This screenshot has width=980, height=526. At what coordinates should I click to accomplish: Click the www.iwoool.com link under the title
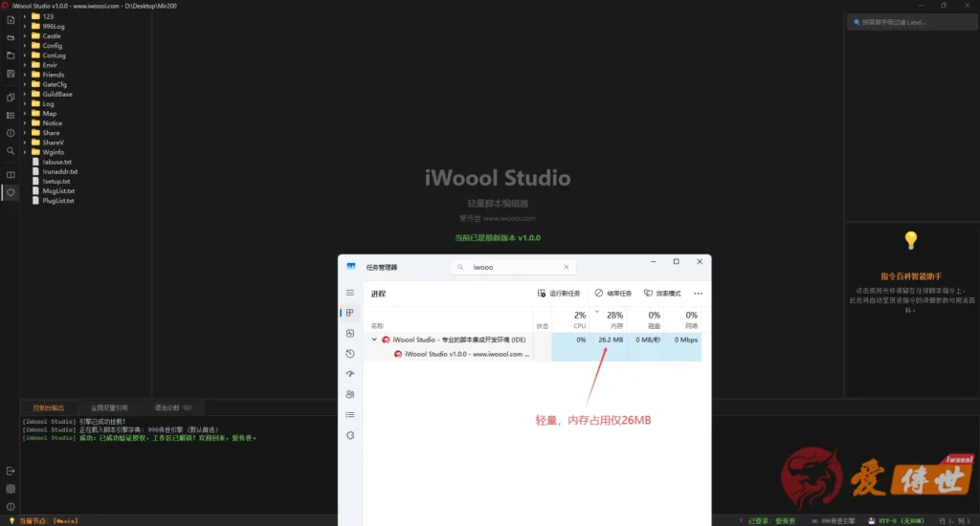[509, 219]
